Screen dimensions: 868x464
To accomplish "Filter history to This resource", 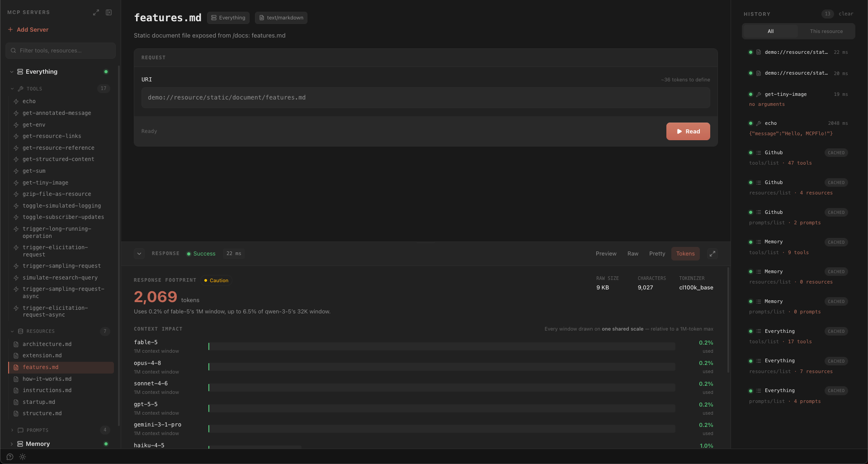I will pyautogui.click(x=826, y=31).
